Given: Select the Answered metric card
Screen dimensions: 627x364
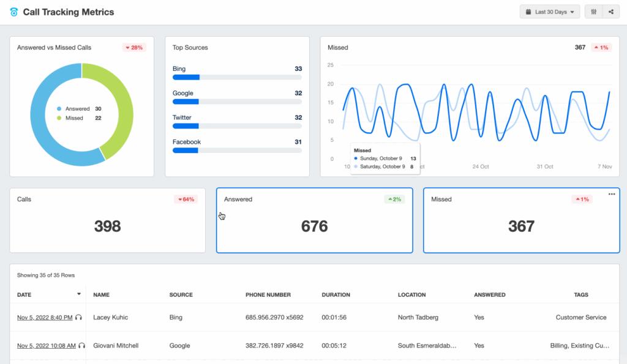Looking at the screenshot, I should point(314,220).
